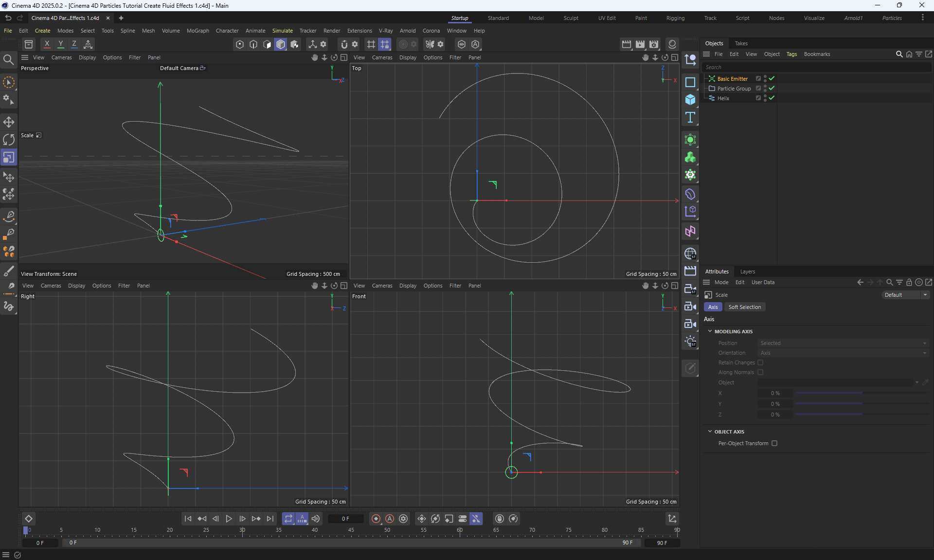Click the Helix object in the list
Screen dimensions: 934x560
pos(723,98)
